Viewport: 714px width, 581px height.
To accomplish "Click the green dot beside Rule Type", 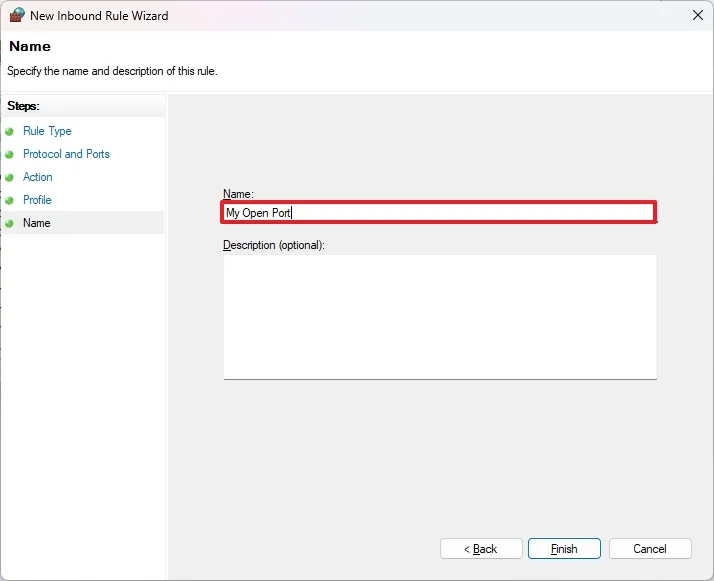I will click(10, 131).
